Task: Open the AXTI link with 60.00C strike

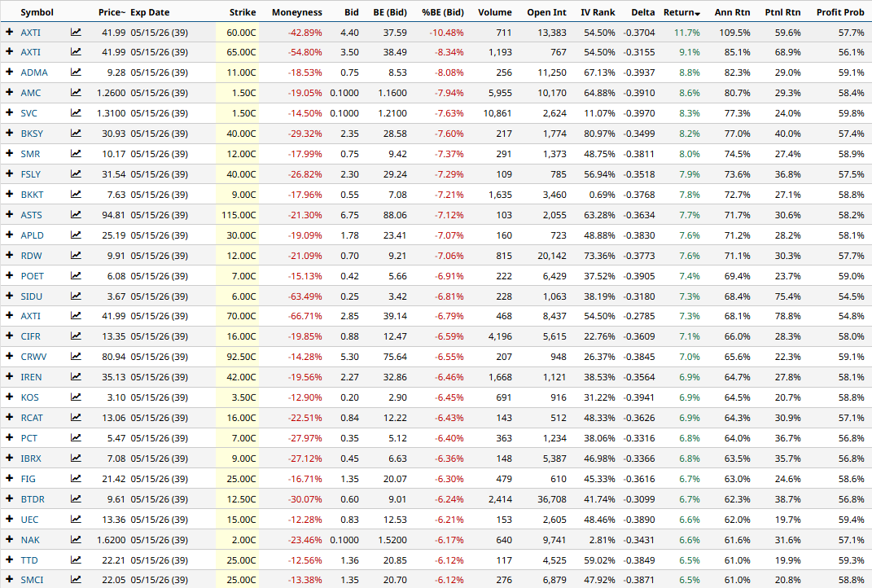Action: pyautogui.click(x=31, y=33)
